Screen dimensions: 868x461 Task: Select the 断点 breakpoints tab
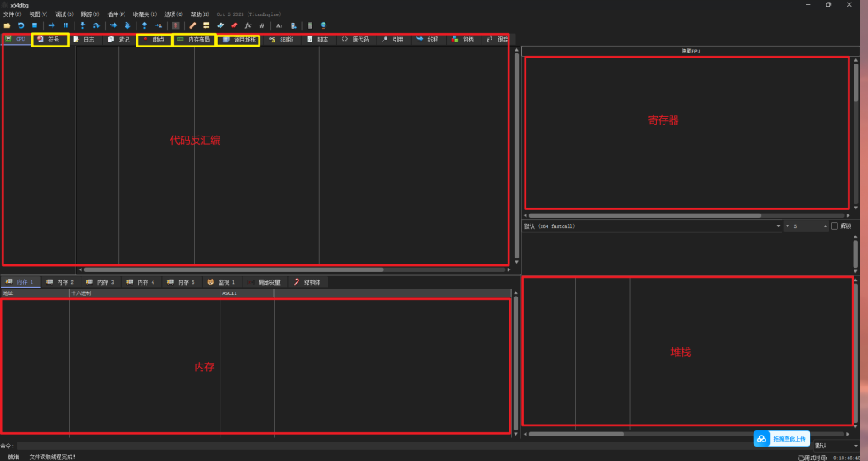[154, 40]
